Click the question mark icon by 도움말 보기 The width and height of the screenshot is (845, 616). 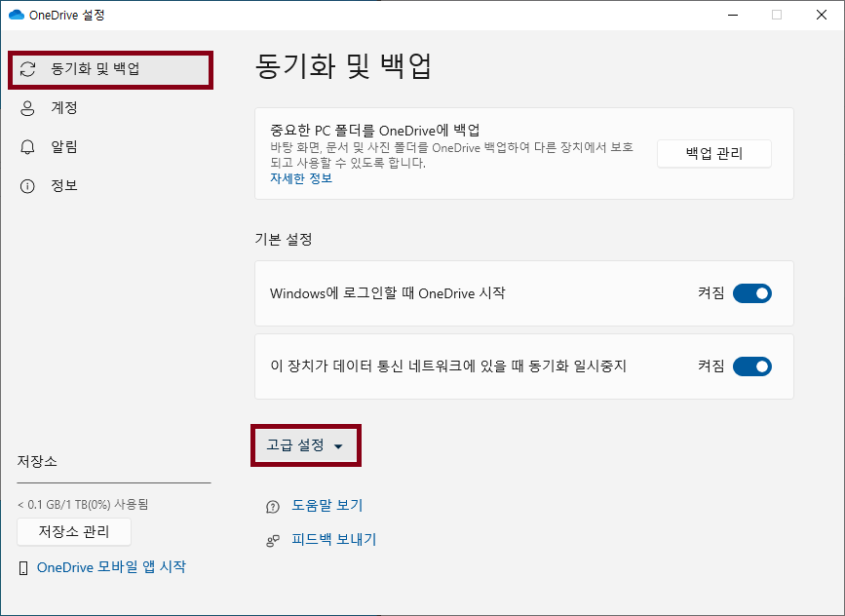coord(273,507)
